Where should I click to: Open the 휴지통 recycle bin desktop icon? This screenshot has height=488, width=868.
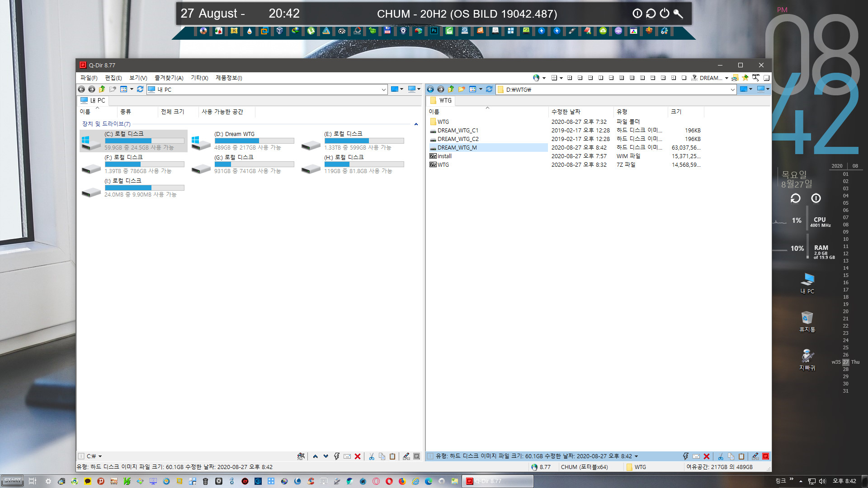[x=807, y=322]
